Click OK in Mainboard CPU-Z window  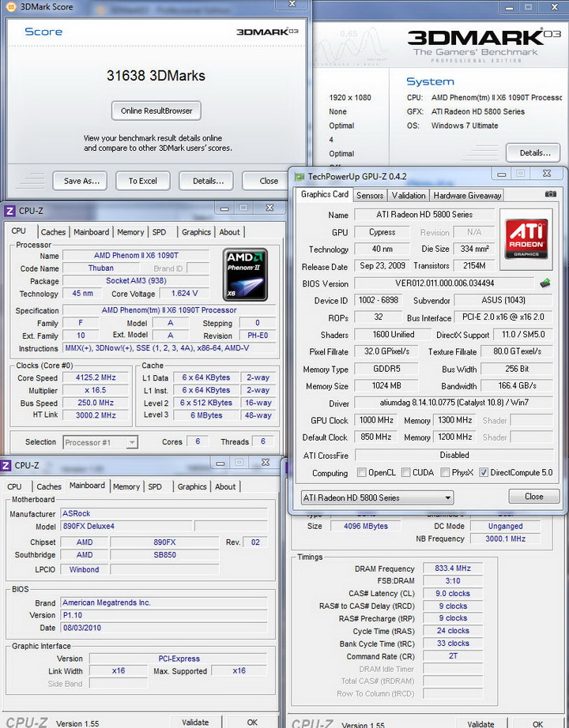pyautogui.click(x=252, y=722)
